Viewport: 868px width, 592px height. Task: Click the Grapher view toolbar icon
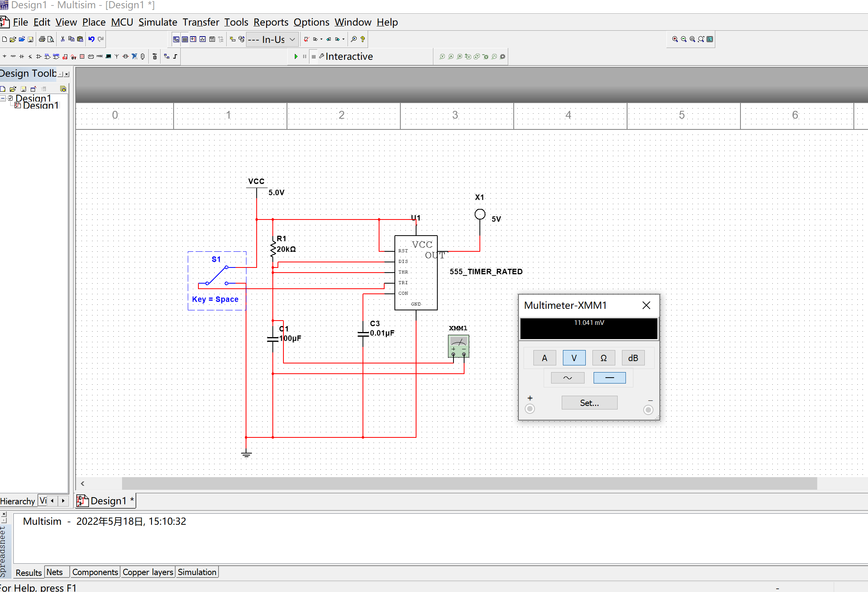[x=203, y=39]
